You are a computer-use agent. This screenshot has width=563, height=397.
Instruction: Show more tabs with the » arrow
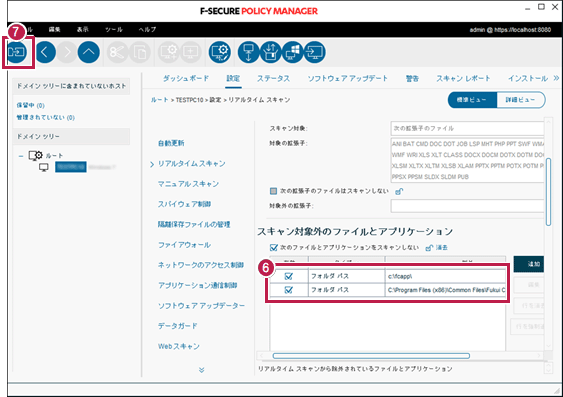pyautogui.click(x=556, y=78)
